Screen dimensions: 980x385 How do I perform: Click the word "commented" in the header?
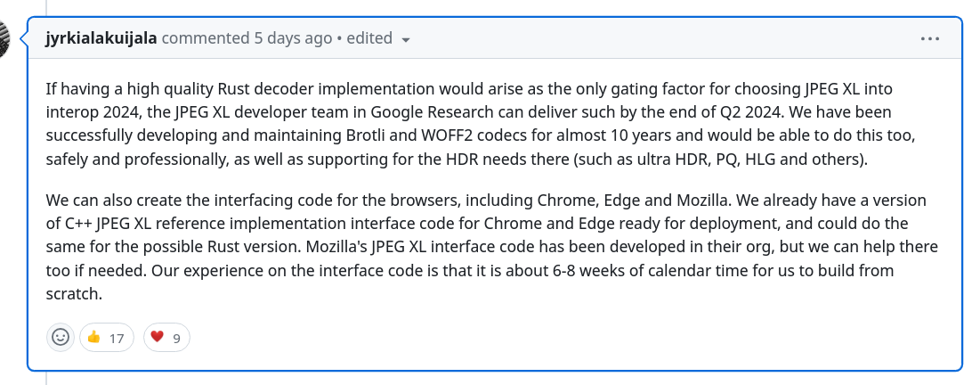[x=205, y=38]
